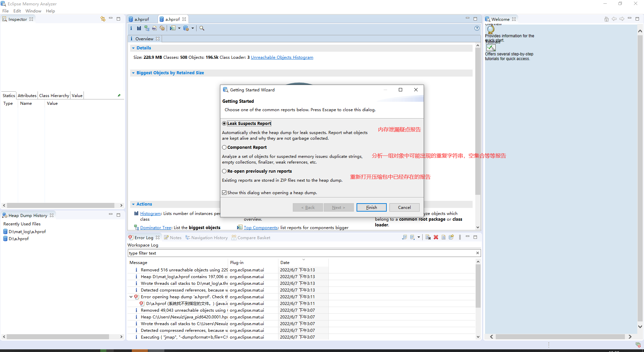Click the Top Components link
Viewport: 644px width, 352px height.
261,227
